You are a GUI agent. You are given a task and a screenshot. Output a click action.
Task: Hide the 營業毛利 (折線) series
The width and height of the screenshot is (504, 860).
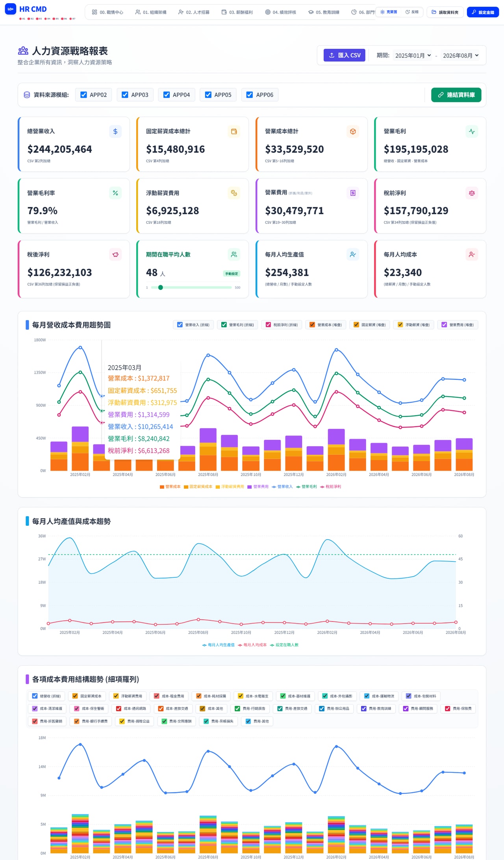[x=224, y=325]
